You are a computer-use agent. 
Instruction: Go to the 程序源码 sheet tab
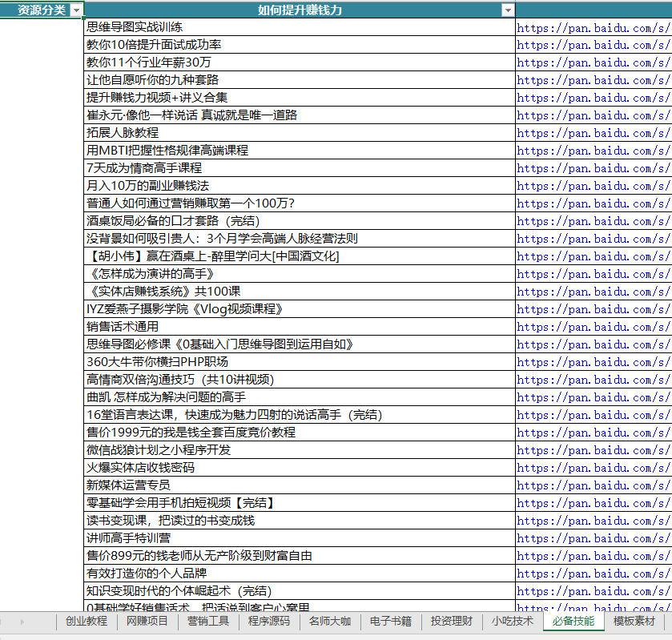[269, 622]
